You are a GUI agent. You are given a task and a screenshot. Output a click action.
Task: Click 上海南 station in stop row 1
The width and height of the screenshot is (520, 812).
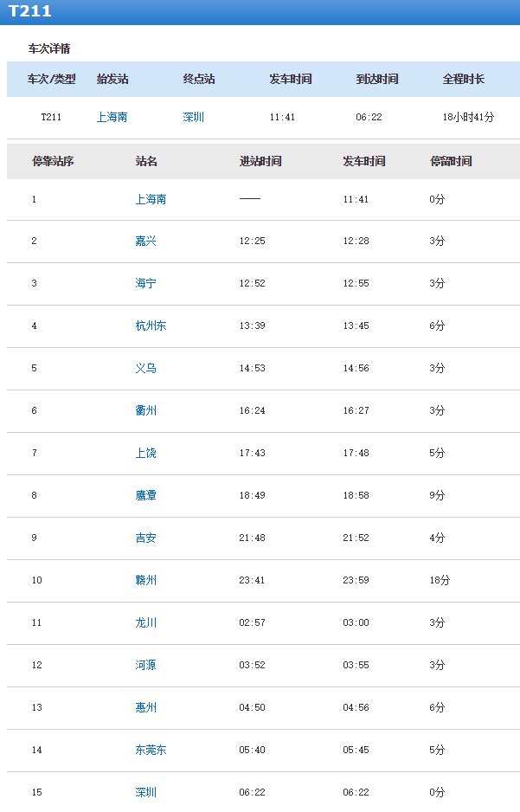coord(151,199)
